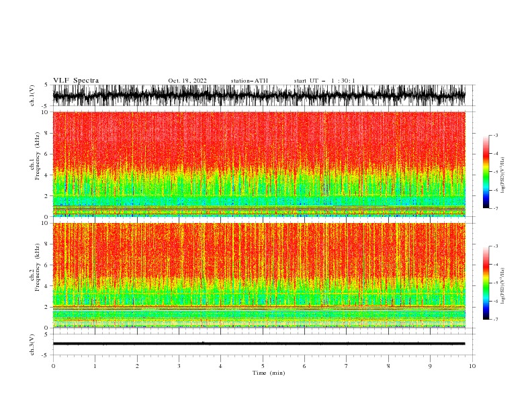Click the ch.1 spectrogram panel

coord(259,164)
